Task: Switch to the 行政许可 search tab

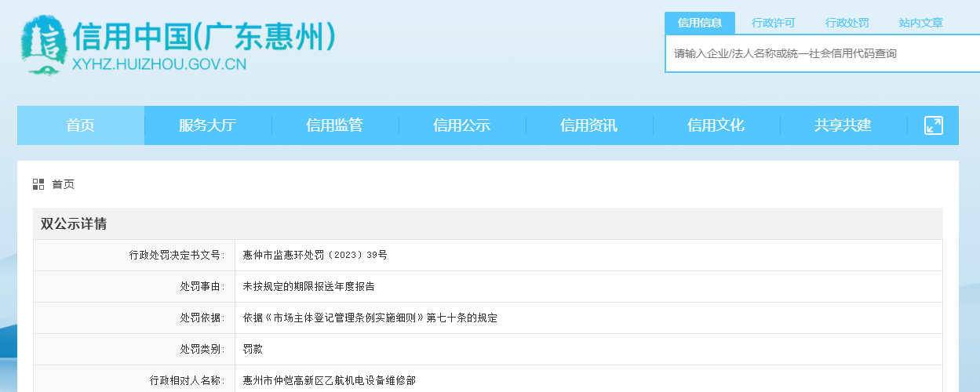Action: tap(774, 23)
